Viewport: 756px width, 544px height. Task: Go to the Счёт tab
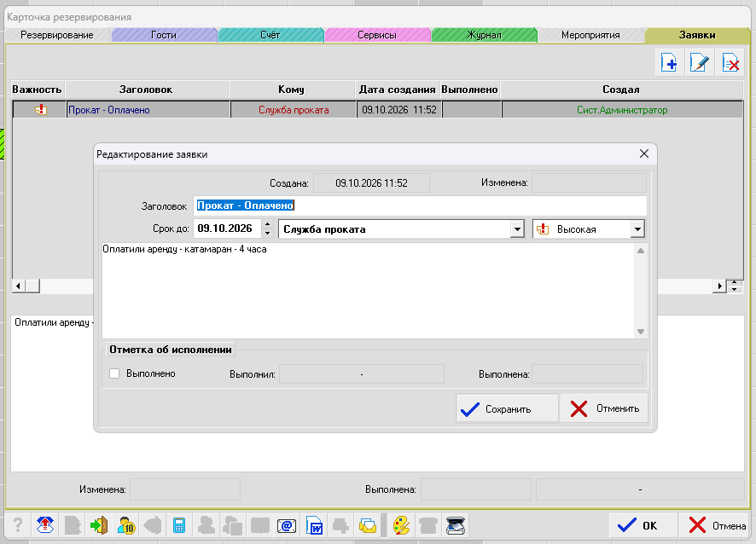pyautogui.click(x=270, y=35)
